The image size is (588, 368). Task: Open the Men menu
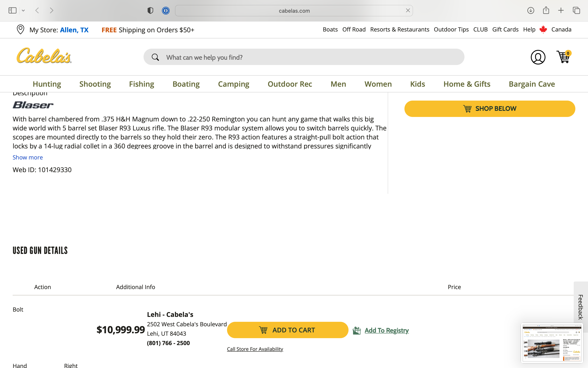tap(338, 84)
